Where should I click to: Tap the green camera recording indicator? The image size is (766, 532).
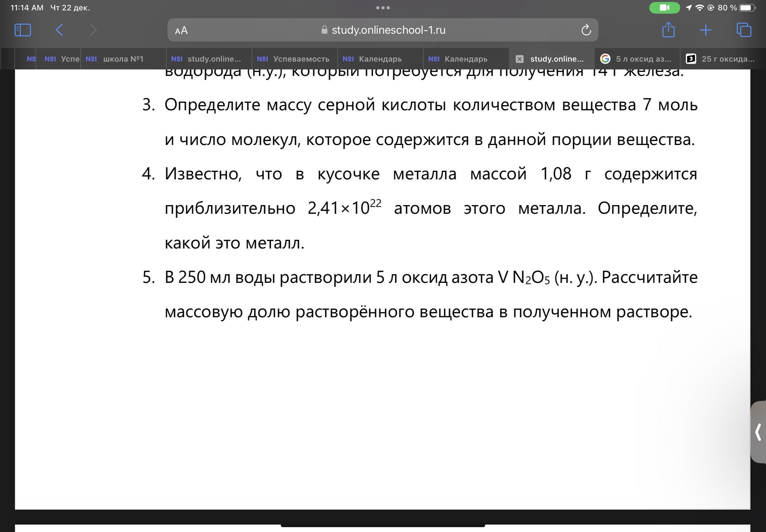[664, 8]
